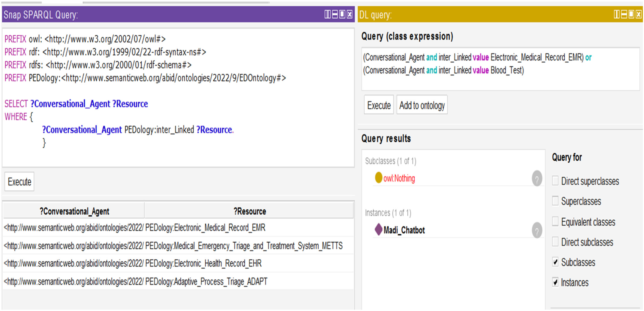This screenshot has height=311, width=644.
Task: Execute the SPARQL query
Action: pos(19,182)
